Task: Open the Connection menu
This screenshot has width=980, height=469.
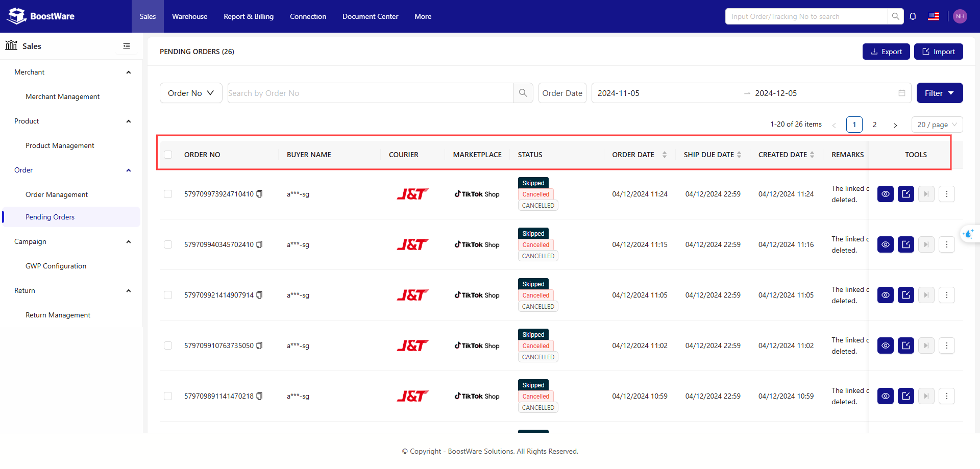Action: tap(308, 16)
